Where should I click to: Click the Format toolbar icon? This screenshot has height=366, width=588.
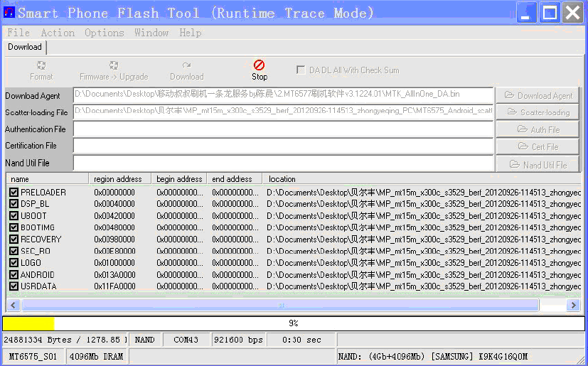pos(41,65)
